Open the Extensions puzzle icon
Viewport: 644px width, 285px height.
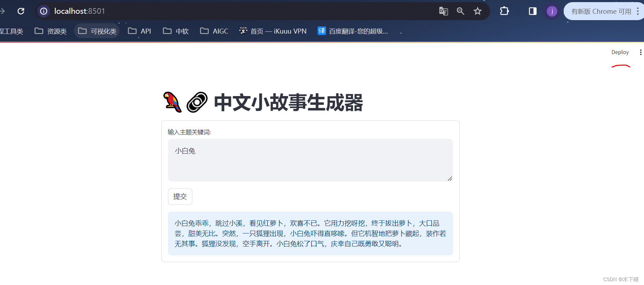click(x=504, y=11)
